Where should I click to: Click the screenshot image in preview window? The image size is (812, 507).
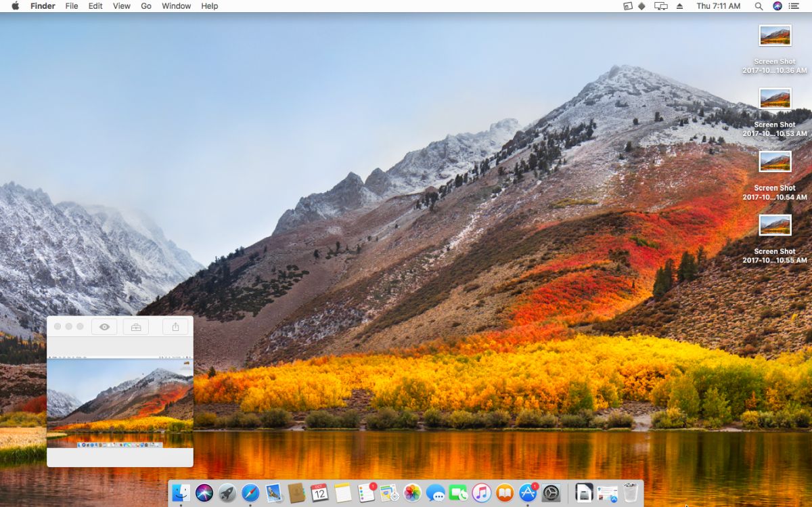tap(120, 403)
